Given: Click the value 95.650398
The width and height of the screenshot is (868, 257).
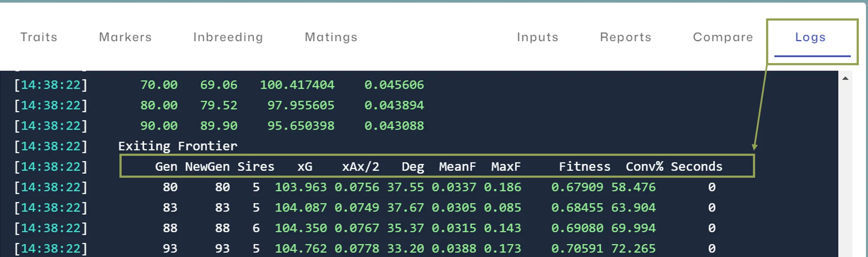Looking at the screenshot, I should coord(301,126).
